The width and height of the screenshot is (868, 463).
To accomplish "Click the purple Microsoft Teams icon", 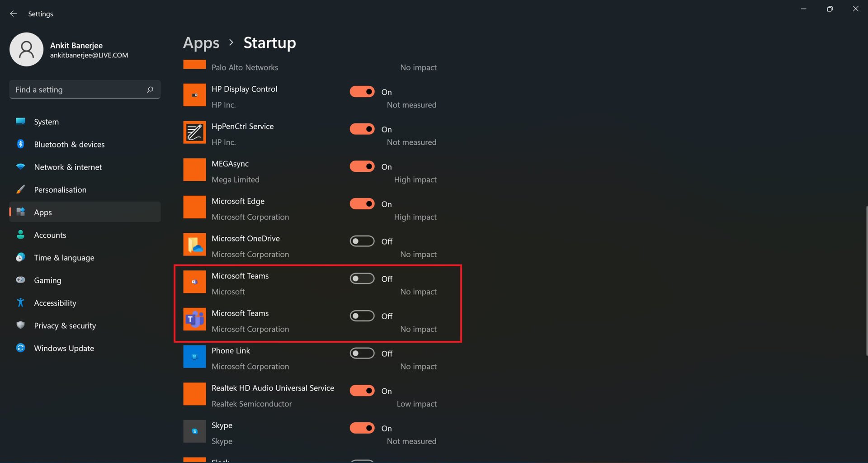I will (x=194, y=319).
